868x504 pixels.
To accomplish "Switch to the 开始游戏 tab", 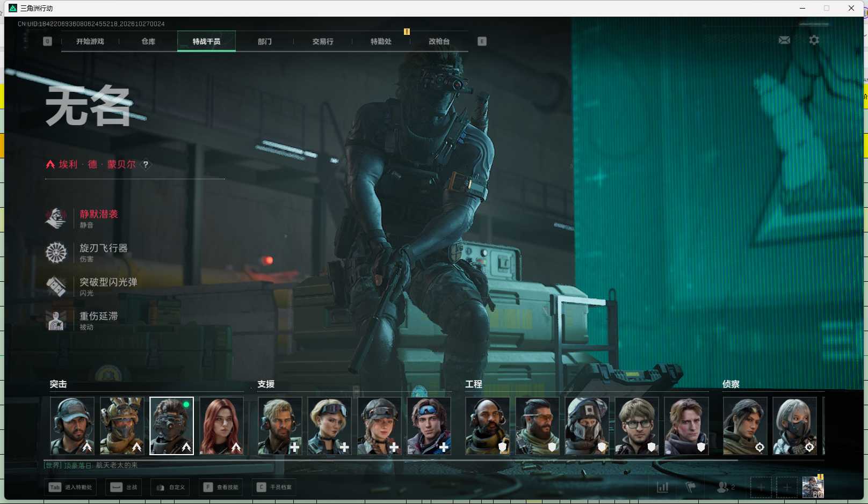I will tap(90, 41).
